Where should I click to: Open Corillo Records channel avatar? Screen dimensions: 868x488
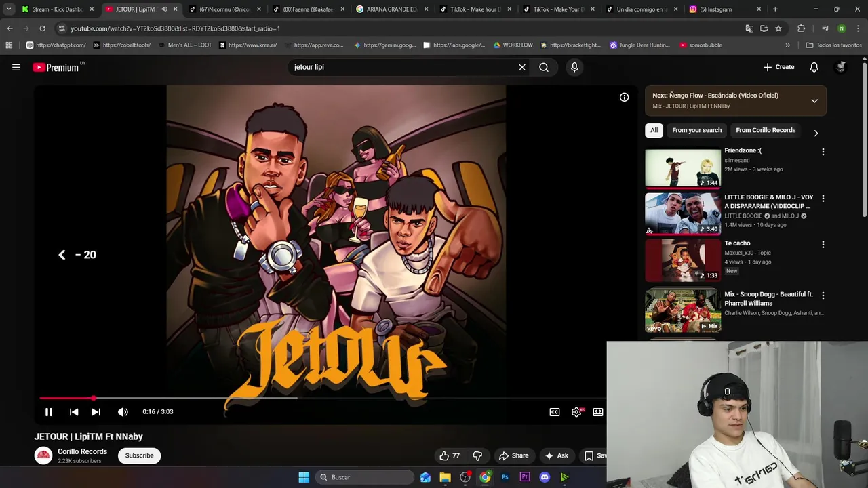[x=43, y=455]
